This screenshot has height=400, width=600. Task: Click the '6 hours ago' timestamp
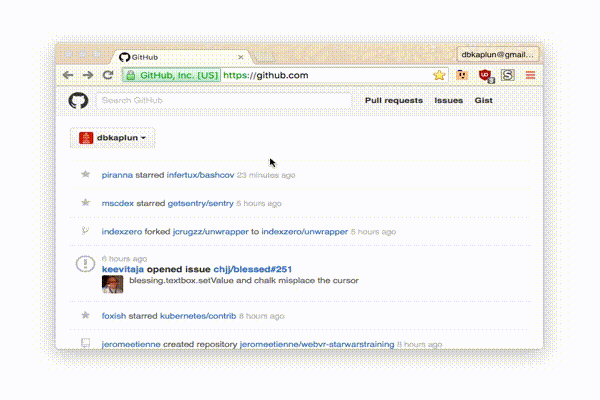point(124,259)
